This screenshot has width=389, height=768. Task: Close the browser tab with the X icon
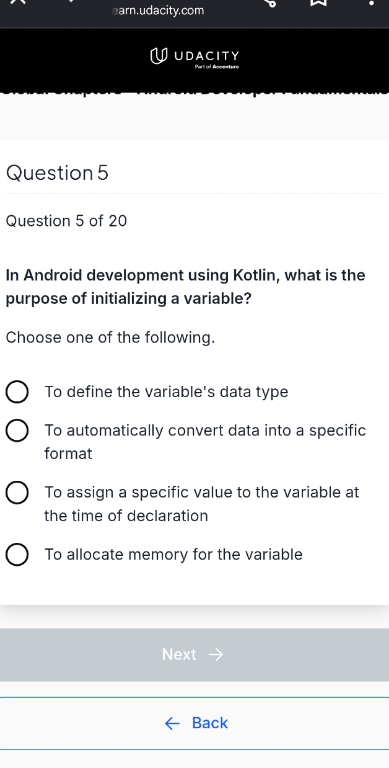click(18, 1)
